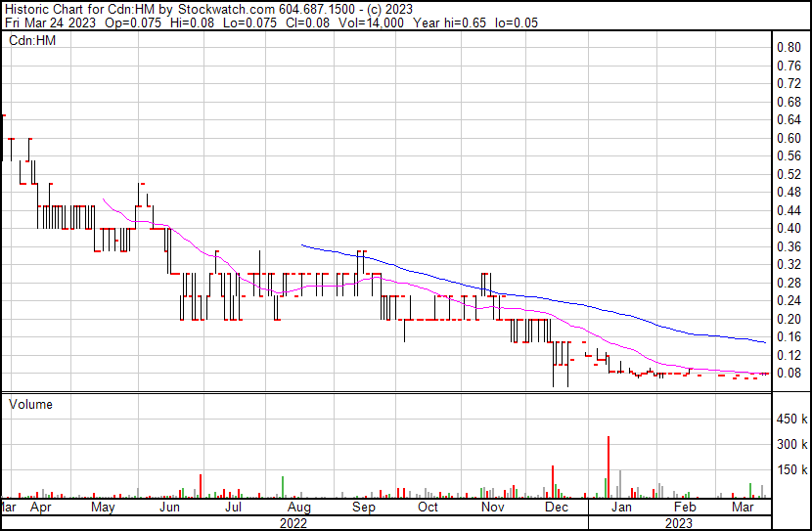Select the 0.40 price axis label
Image resolution: width=812 pixels, height=531 pixels.
click(789, 229)
